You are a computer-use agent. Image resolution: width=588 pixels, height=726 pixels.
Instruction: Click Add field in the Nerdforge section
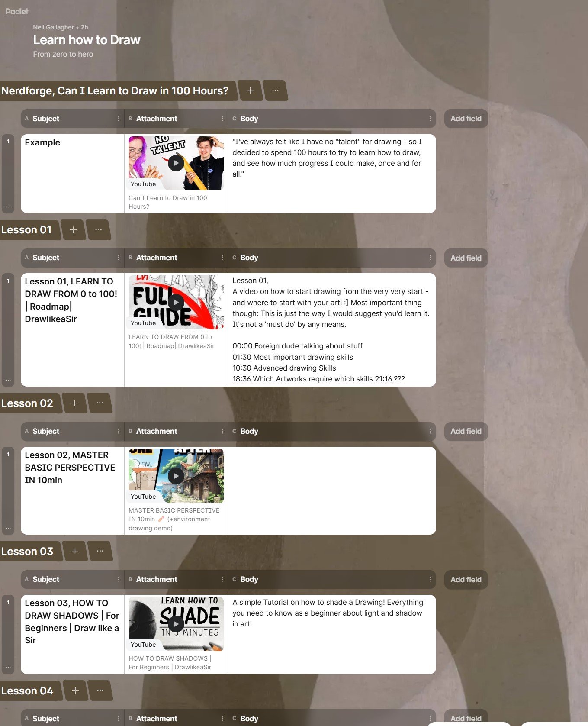[466, 119]
